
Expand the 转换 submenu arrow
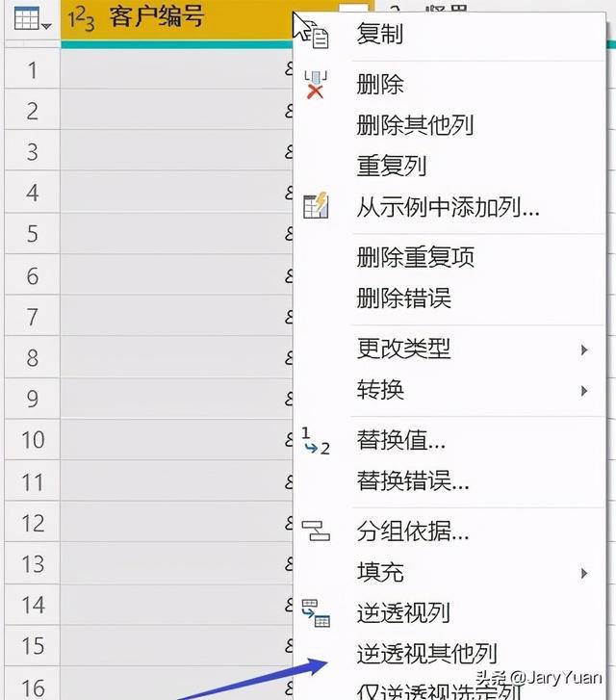pos(584,390)
